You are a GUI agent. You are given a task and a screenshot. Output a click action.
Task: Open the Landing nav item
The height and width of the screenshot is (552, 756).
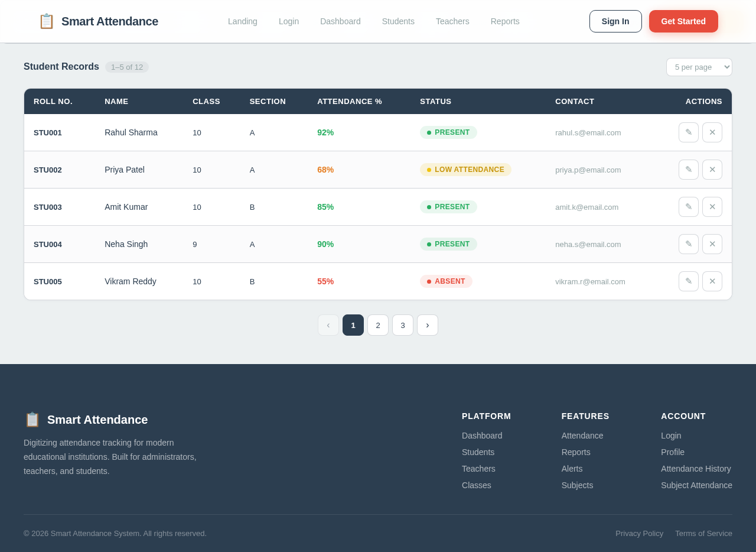(x=243, y=21)
